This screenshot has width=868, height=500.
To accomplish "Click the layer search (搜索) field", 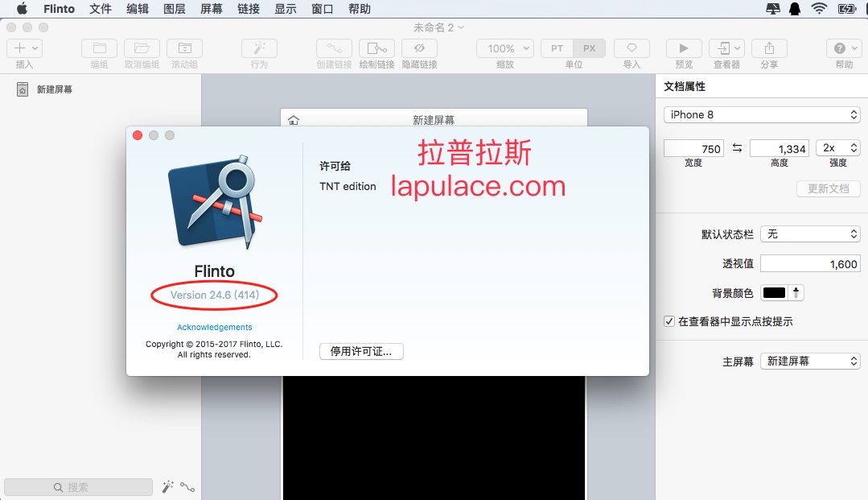I will point(79,487).
